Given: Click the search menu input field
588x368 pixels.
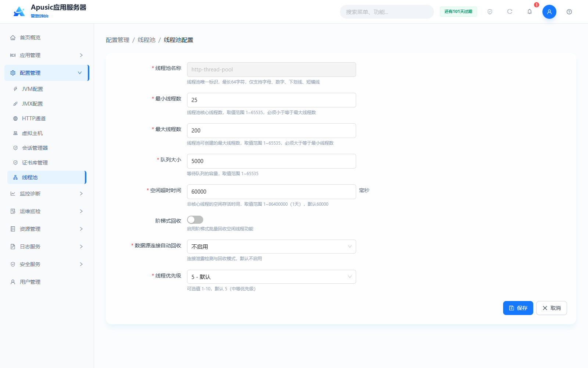Looking at the screenshot, I should coord(387,12).
